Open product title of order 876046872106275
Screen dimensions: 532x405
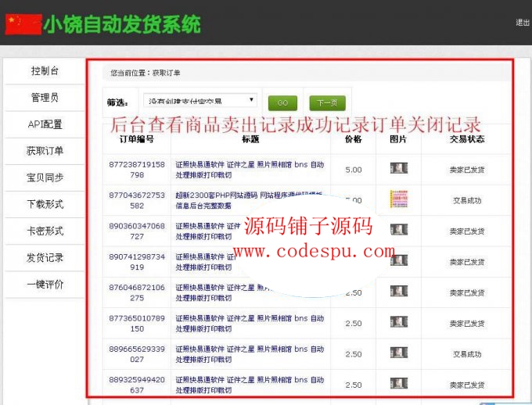(x=222, y=292)
